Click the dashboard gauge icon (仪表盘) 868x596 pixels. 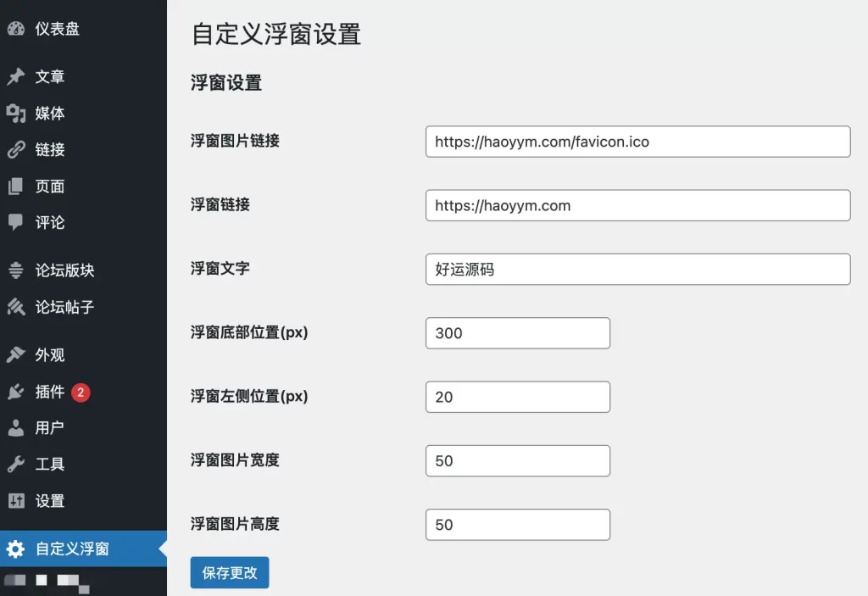pyautogui.click(x=16, y=29)
